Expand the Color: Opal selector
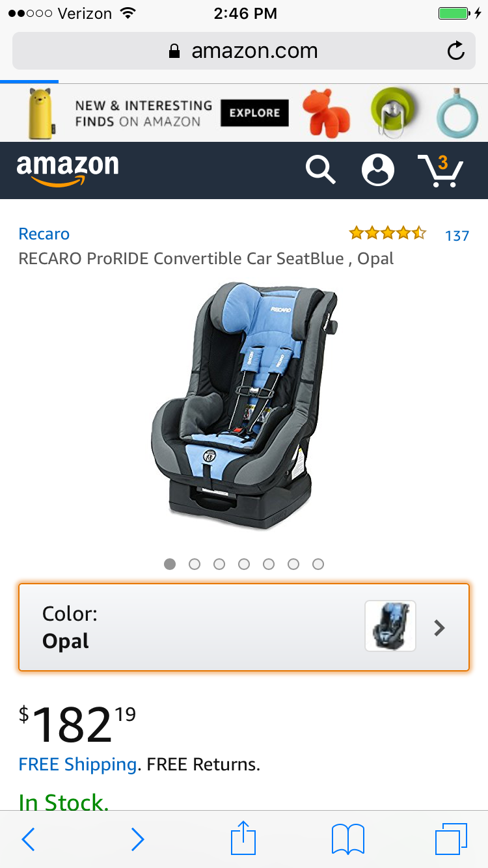 (244, 627)
